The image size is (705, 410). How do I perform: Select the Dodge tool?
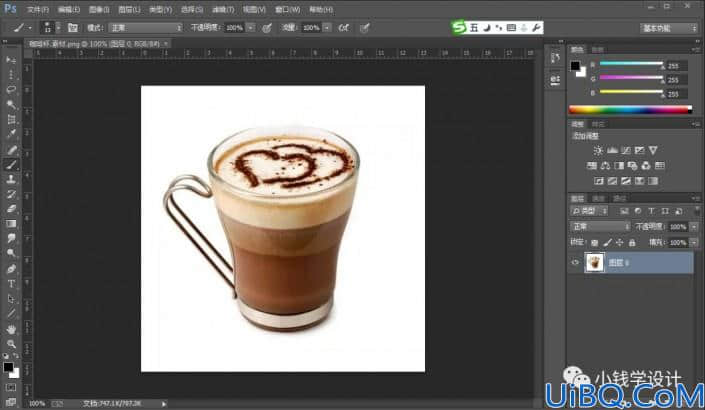pyautogui.click(x=11, y=253)
